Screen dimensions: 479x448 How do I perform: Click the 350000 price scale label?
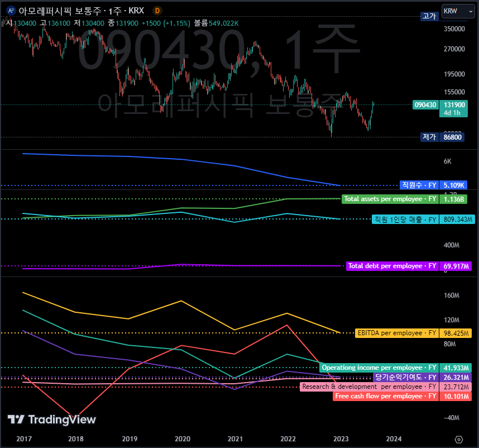click(x=454, y=29)
